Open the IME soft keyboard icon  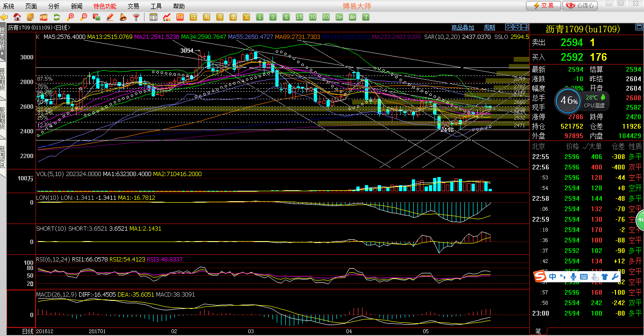(x=583, y=276)
